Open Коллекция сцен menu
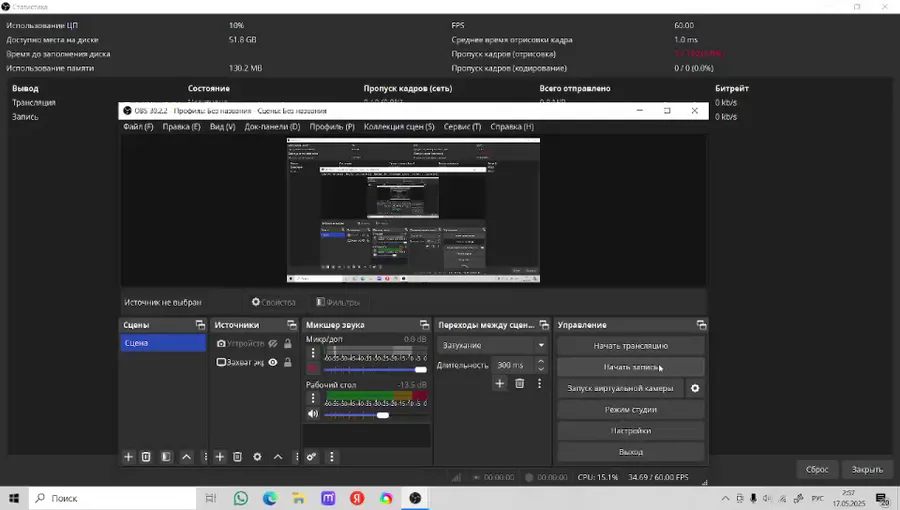900x510 pixels. coord(399,127)
